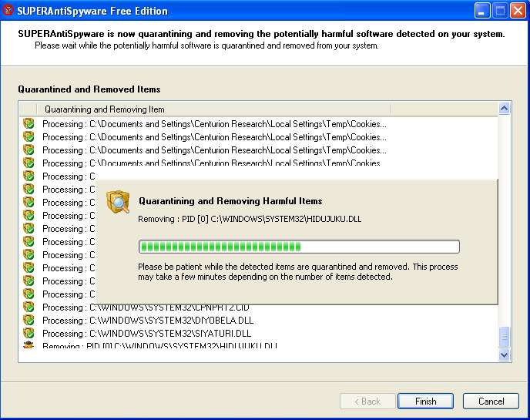Viewport: 530px width, 420px height.
Task: Click the shield icon beside the LPNPRT2.CID entry
Action: click(x=29, y=307)
